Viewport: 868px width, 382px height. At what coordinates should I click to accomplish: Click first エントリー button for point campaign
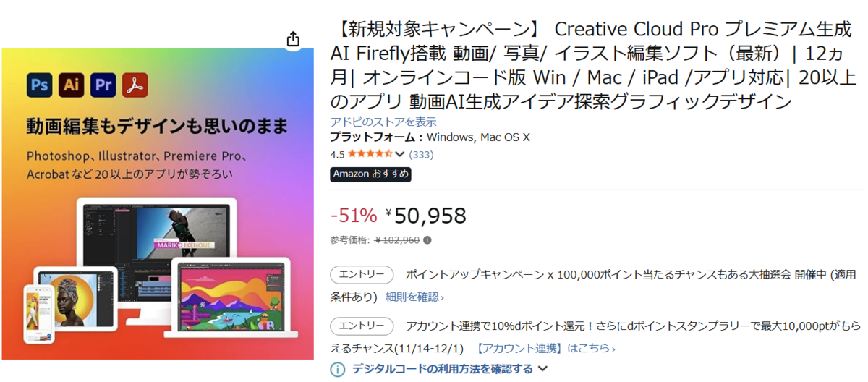click(x=362, y=275)
